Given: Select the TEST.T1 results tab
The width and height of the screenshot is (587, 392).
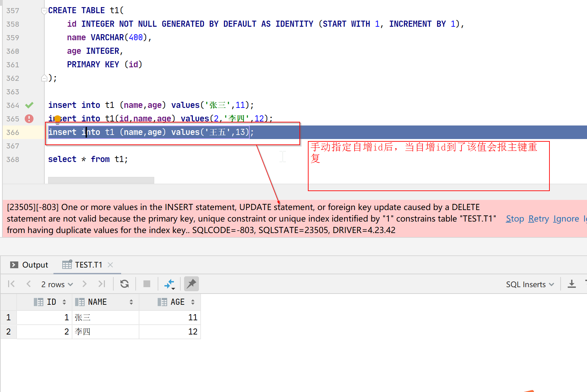Looking at the screenshot, I should pos(88,264).
